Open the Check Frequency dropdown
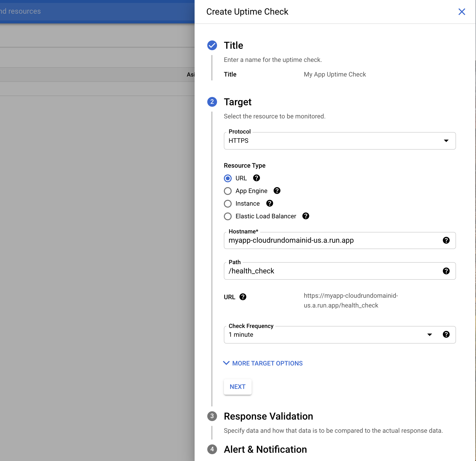 [329, 335]
